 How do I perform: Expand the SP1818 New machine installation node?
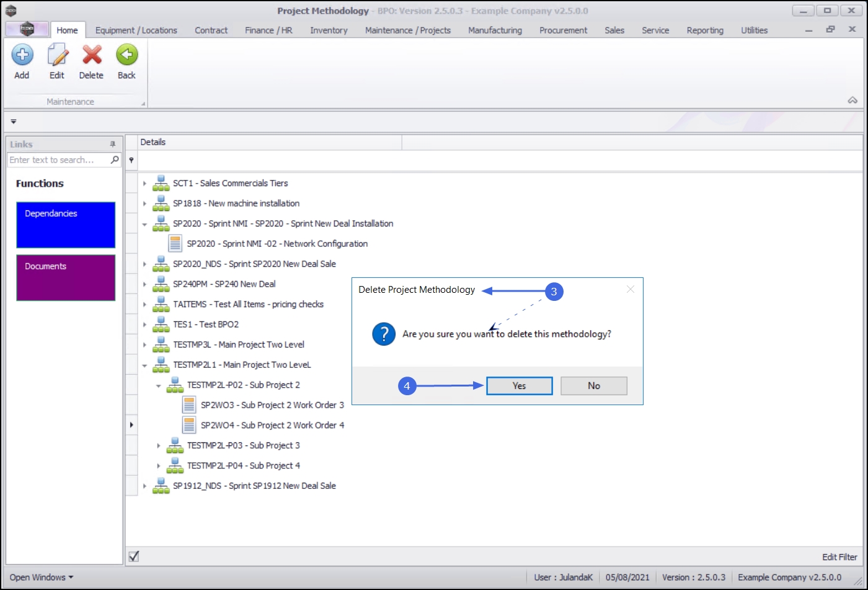coord(144,203)
